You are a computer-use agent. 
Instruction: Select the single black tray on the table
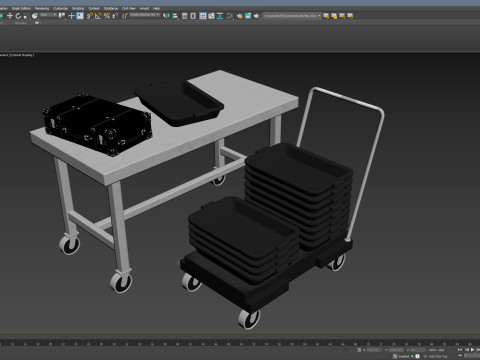tap(178, 103)
